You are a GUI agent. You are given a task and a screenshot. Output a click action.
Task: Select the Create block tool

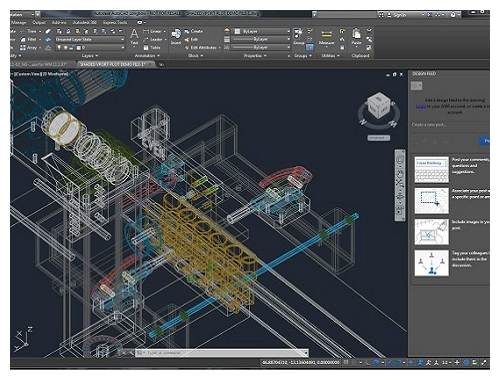pyautogui.click(x=194, y=31)
